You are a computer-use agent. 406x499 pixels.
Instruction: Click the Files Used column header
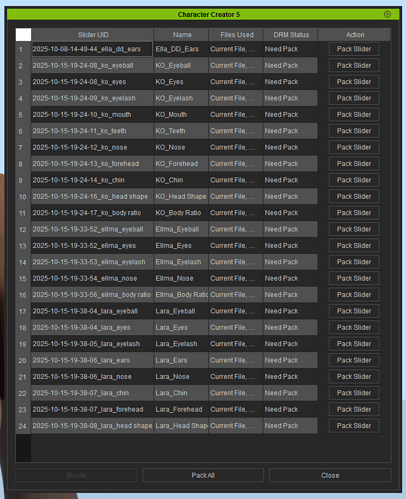[x=236, y=35]
